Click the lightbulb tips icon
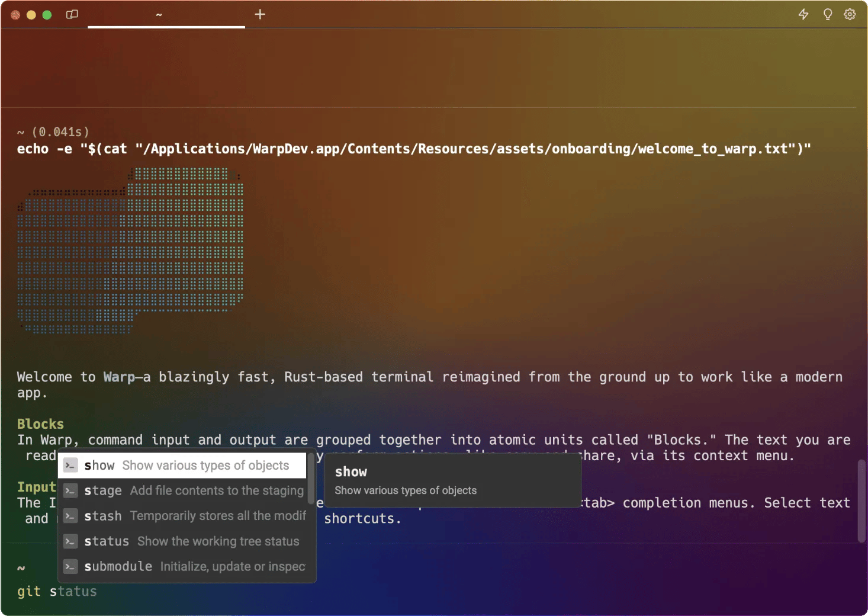 (827, 14)
